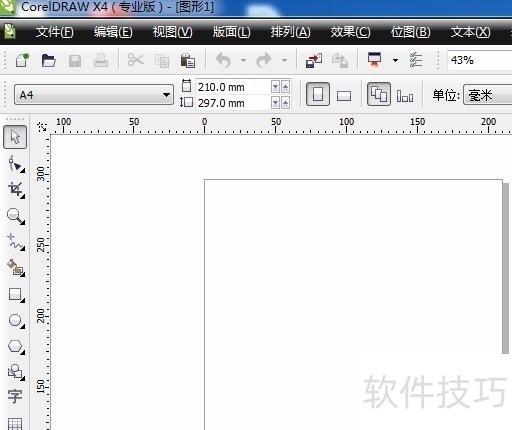Click the Open folder icon

49,61
